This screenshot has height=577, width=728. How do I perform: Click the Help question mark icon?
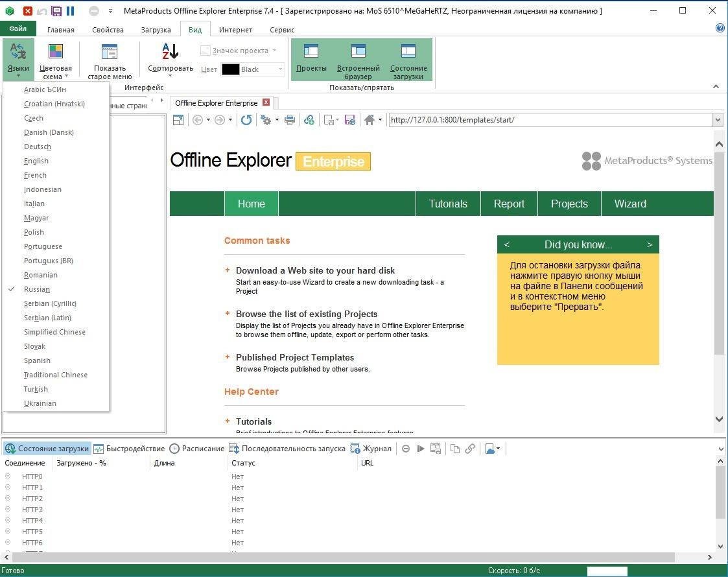(x=720, y=29)
